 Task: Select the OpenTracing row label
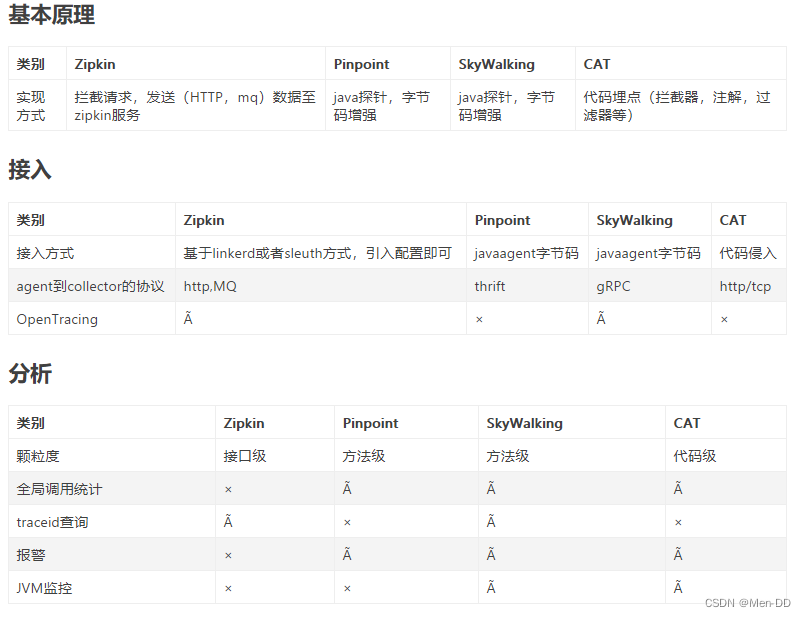pos(57,319)
